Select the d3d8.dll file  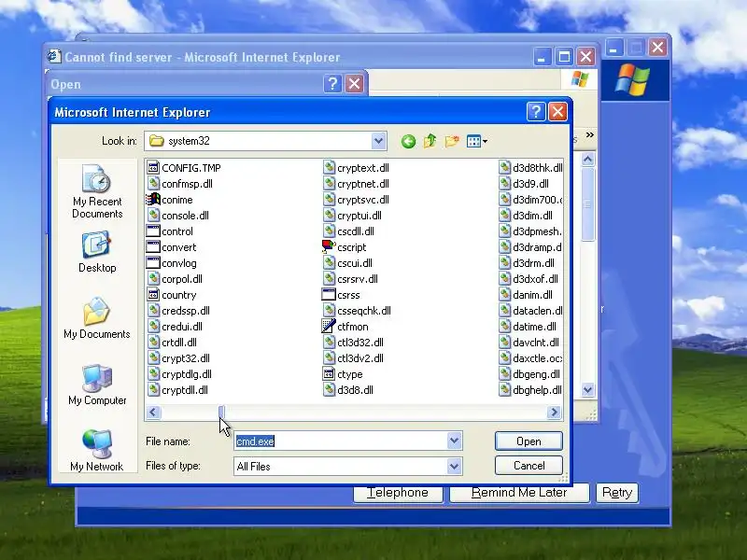click(x=348, y=390)
